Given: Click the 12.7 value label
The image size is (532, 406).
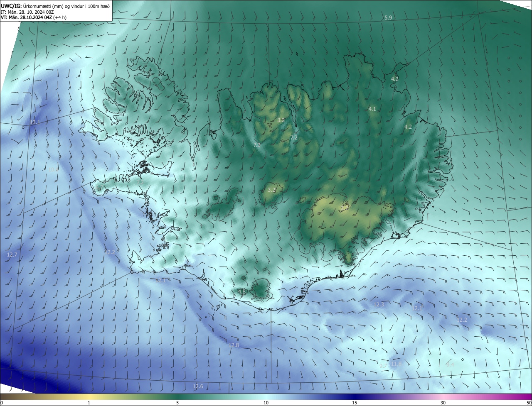Looking at the screenshot, I should 12,254.
